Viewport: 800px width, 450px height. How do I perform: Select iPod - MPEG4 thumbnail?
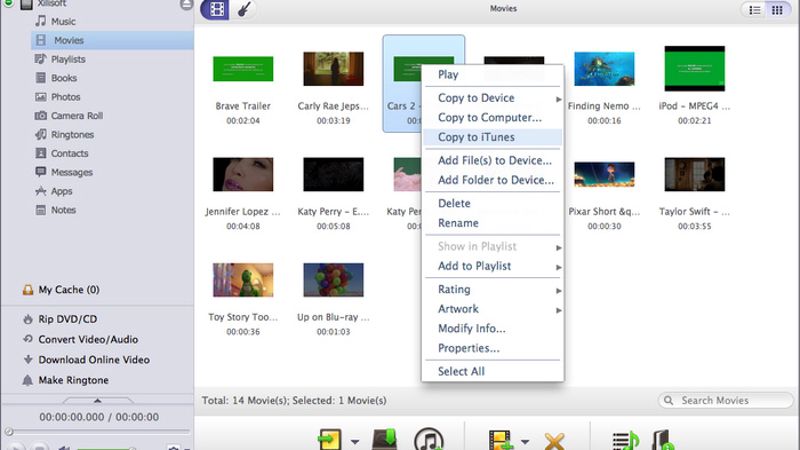(x=694, y=68)
